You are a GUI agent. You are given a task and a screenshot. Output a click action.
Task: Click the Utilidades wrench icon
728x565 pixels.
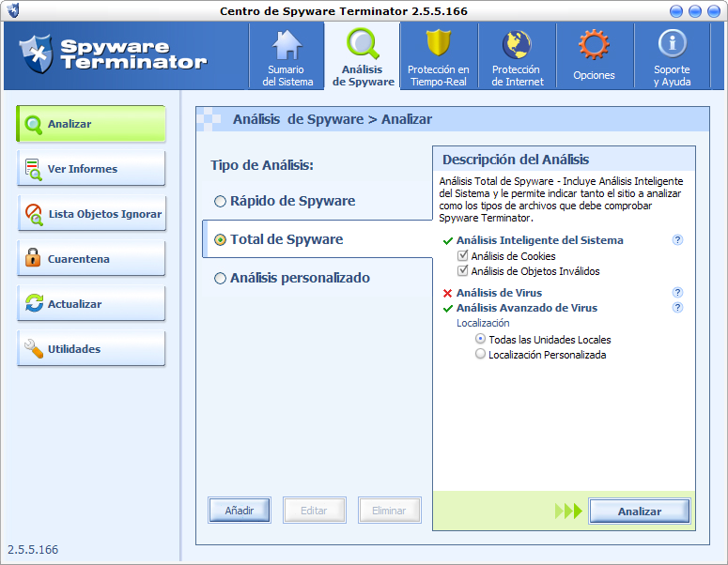33,348
